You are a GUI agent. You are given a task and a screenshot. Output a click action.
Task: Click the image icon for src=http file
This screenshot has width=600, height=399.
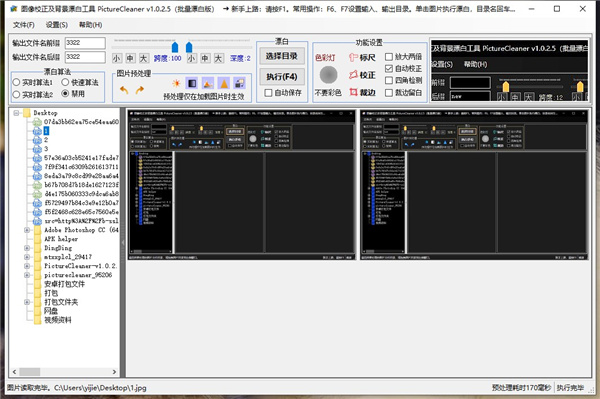pyautogui.click(x=37, y=221)
